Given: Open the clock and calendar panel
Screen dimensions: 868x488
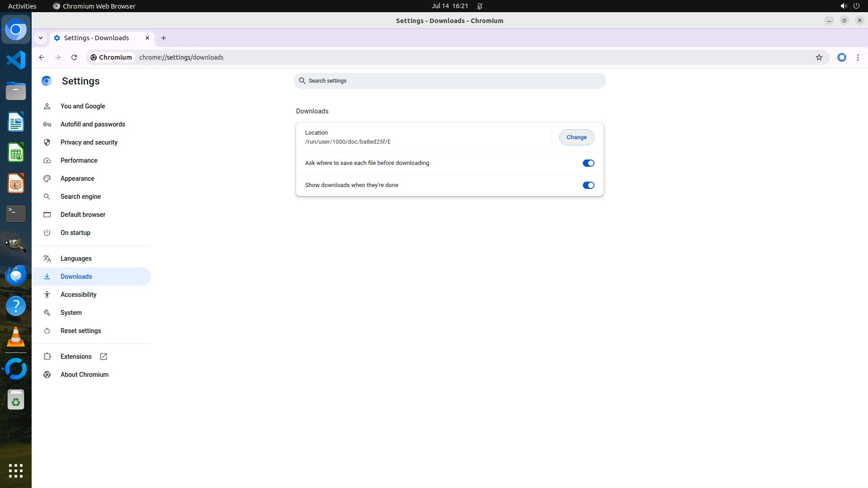Looking at the screenshot, I should point(449,6).
